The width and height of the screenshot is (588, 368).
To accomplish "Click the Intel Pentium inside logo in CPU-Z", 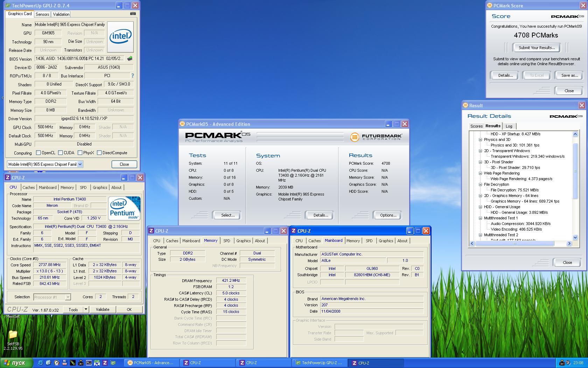I will tap(124, 208).
